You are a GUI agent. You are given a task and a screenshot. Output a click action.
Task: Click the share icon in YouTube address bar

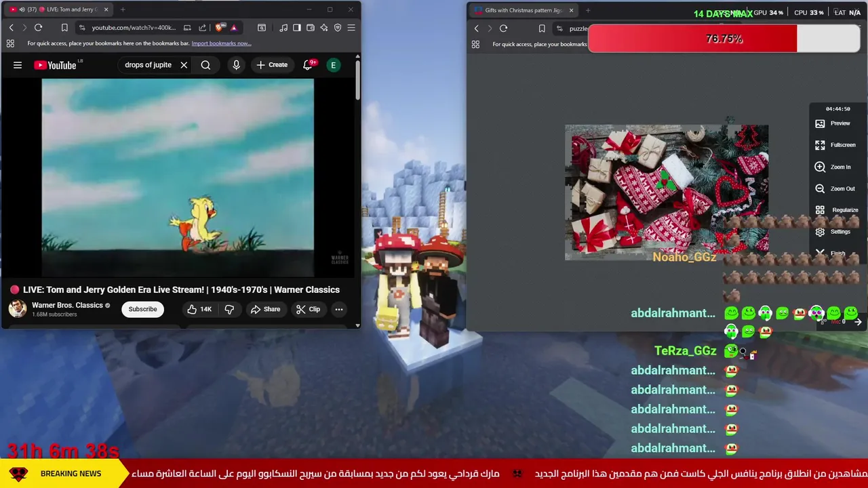(202, 28)
